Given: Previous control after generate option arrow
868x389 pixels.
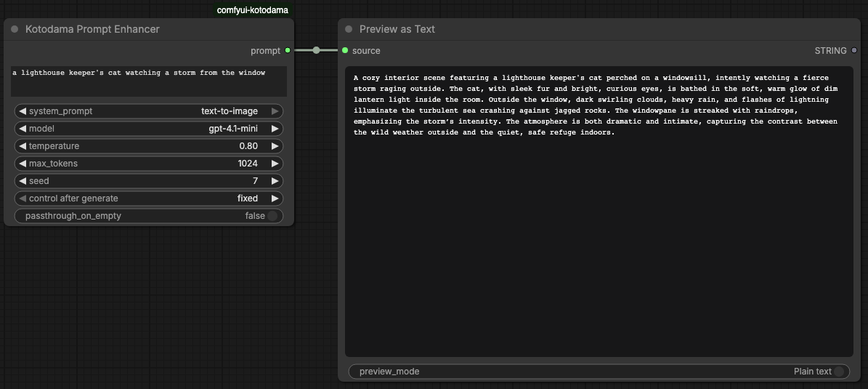Looking at the screenshot, I should [22, 198].
